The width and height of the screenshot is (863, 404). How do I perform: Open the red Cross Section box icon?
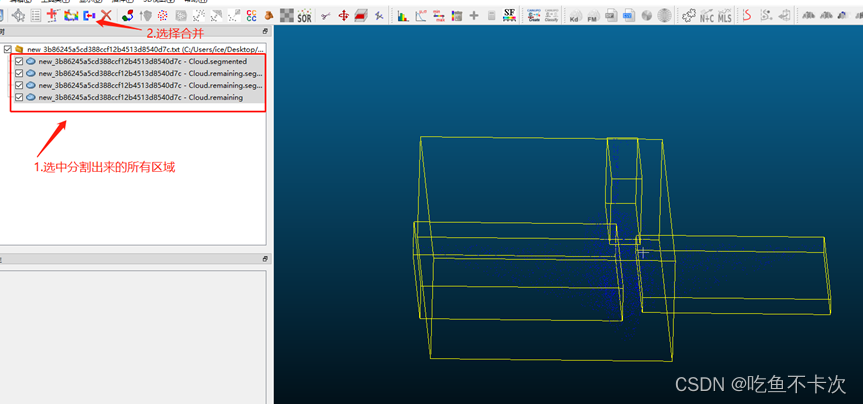(x=361, y=16)
